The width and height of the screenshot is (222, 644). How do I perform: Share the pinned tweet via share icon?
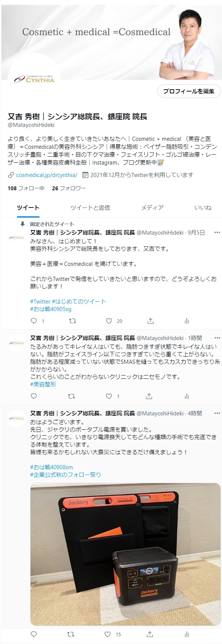tap(150, 321)
